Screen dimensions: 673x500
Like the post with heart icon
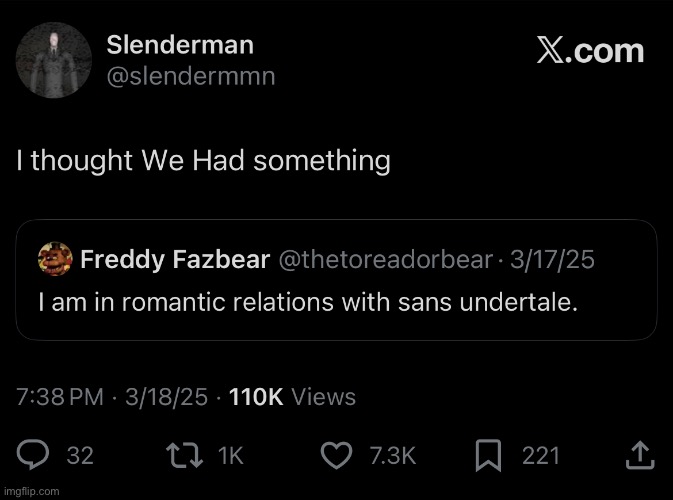(342, 456)
